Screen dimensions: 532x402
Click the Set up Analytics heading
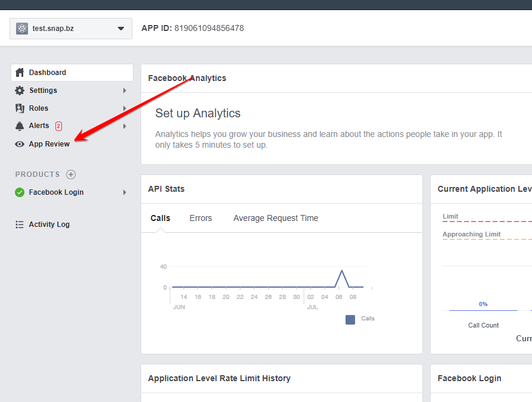[198, 113]
